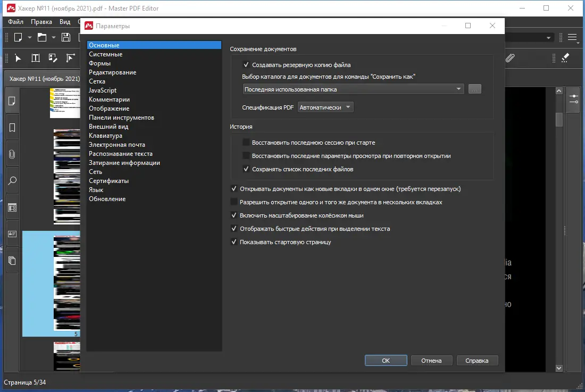
Task: Select the Язык settings category
Action: click(154, 190)
